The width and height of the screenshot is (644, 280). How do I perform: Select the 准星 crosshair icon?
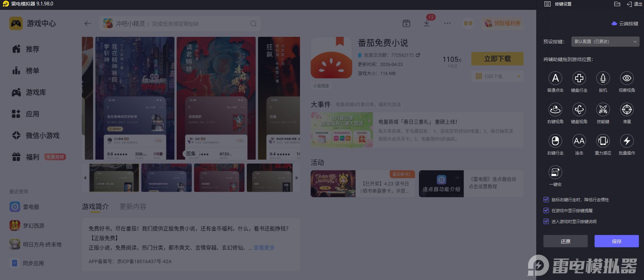627,109
